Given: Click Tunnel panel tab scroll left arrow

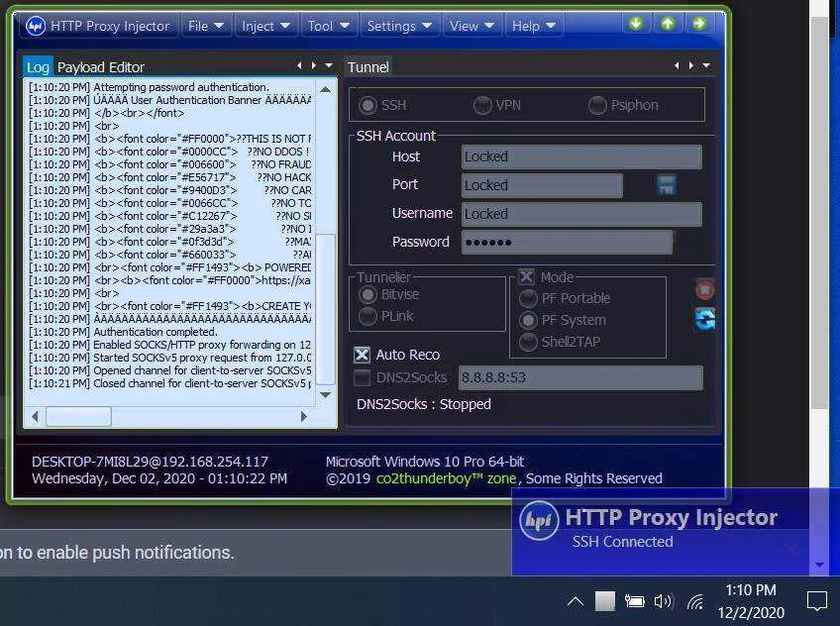Looking at the screenshot, I should click(678, 65).
